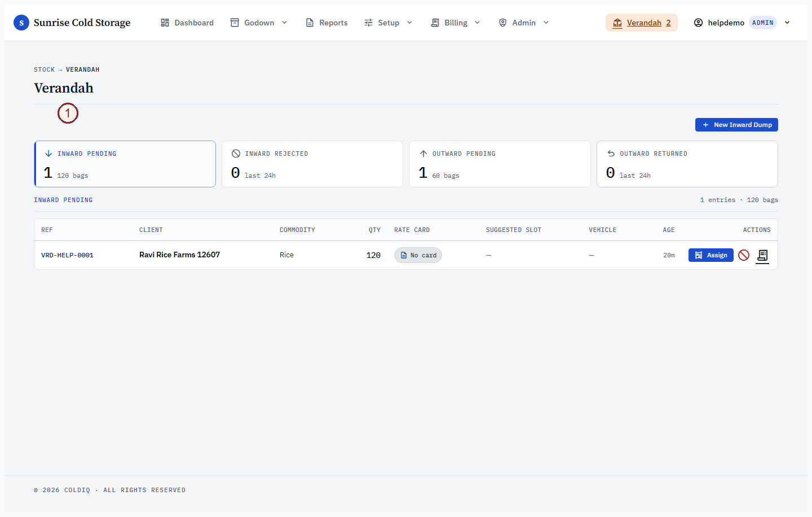Click the Outward Returned undo-arrow icon

click(x=611, y=154)
